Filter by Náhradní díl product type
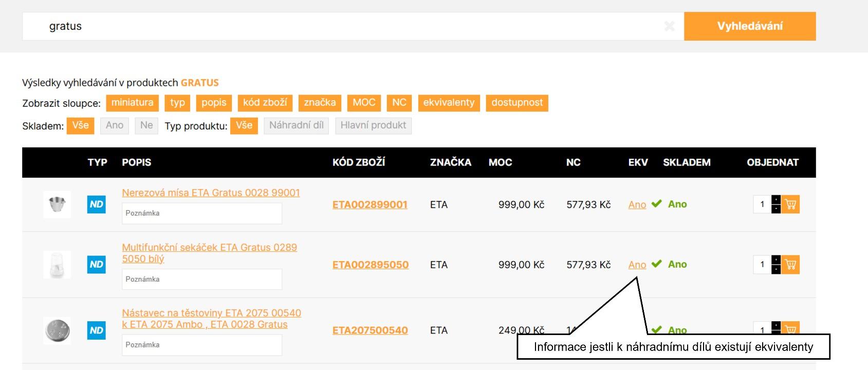 [x=297, y=126]
